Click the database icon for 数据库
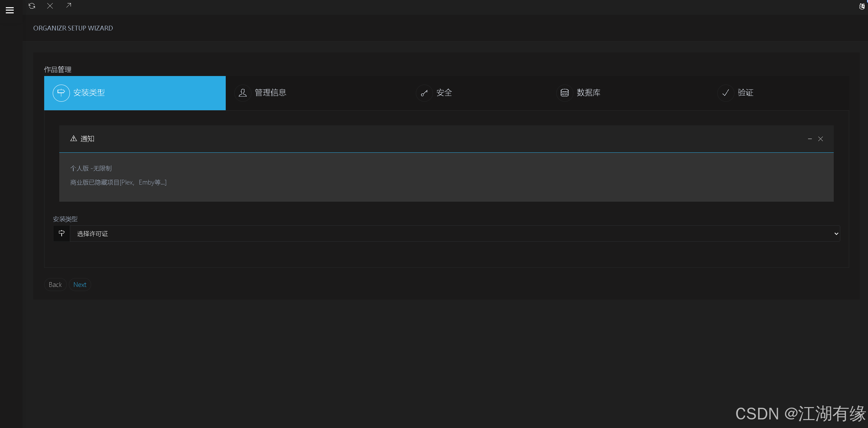 (x=565, y=93)
